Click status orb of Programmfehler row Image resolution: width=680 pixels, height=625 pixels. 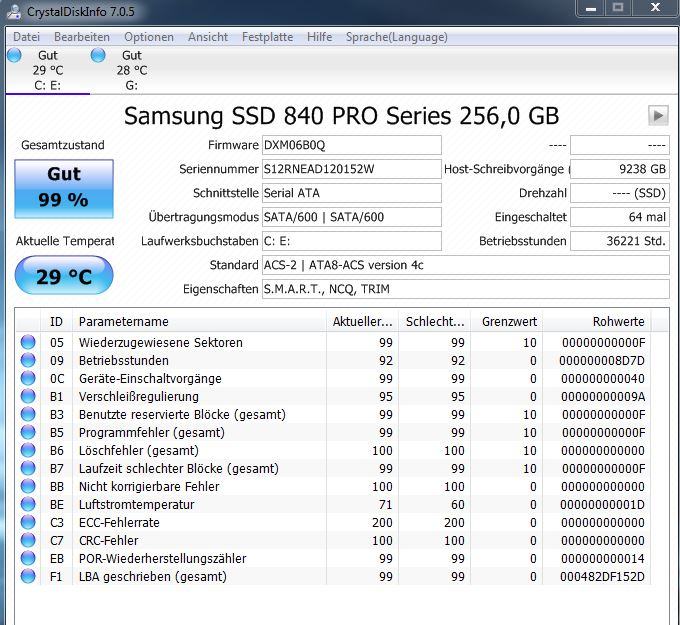[x=28, y=432]
